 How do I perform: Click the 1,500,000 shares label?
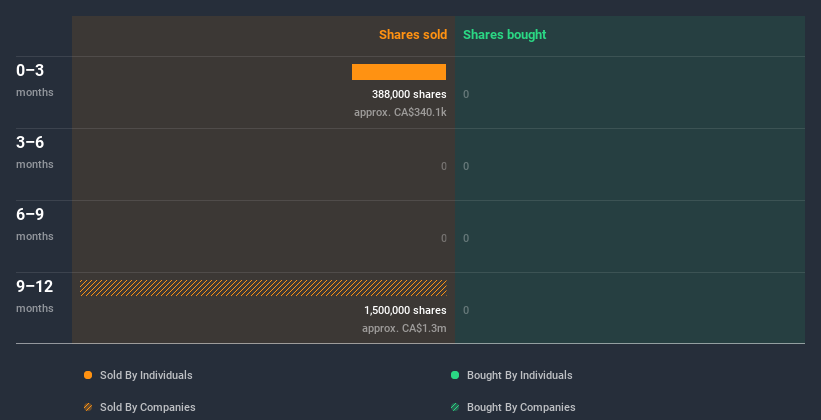pos(405,310)
